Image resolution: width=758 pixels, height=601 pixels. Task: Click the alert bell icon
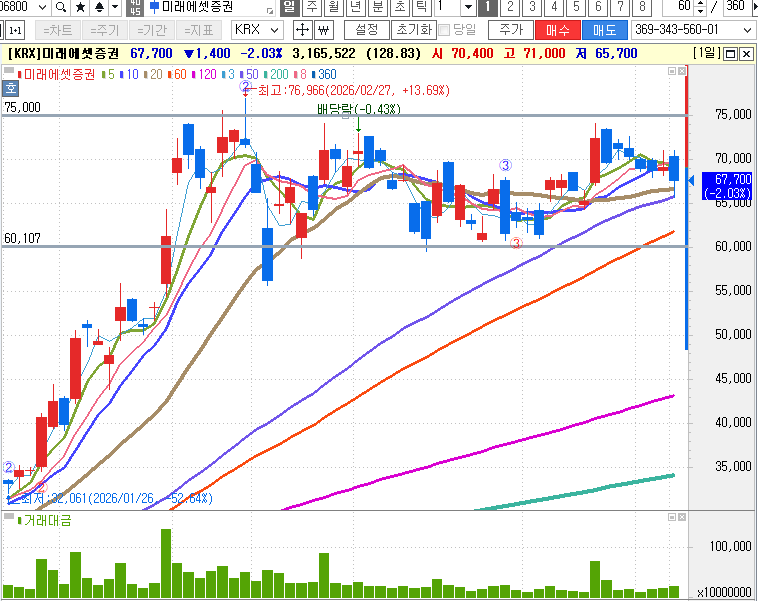99,7
